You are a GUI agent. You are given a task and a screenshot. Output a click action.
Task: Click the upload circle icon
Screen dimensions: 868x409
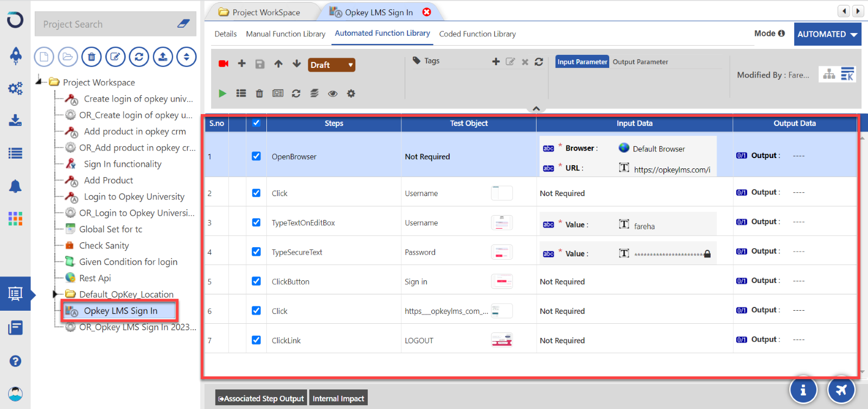click(x=163, y=56)
